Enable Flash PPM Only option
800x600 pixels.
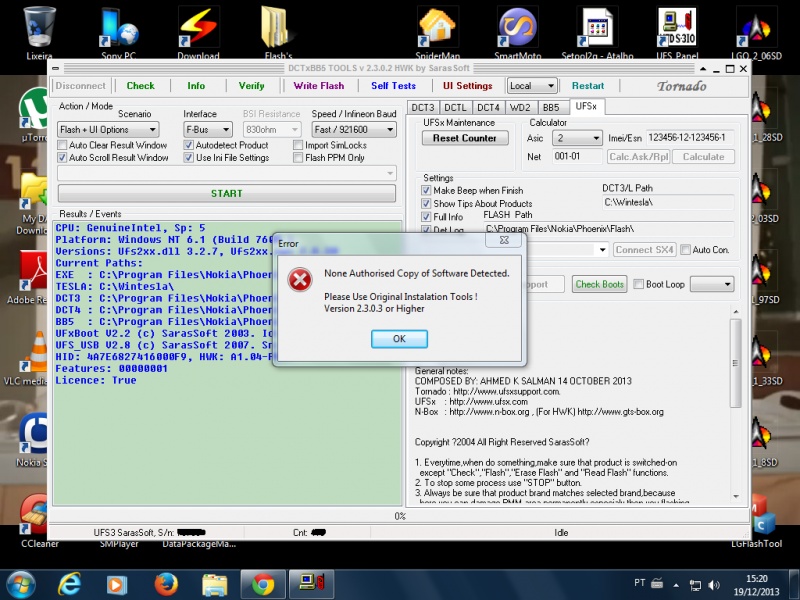(298, 158)
